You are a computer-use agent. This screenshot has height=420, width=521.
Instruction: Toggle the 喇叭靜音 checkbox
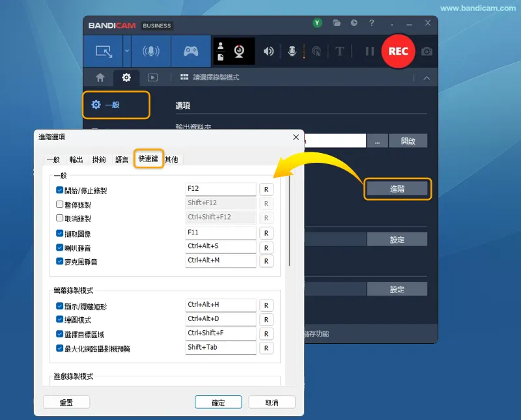(59, 247)
